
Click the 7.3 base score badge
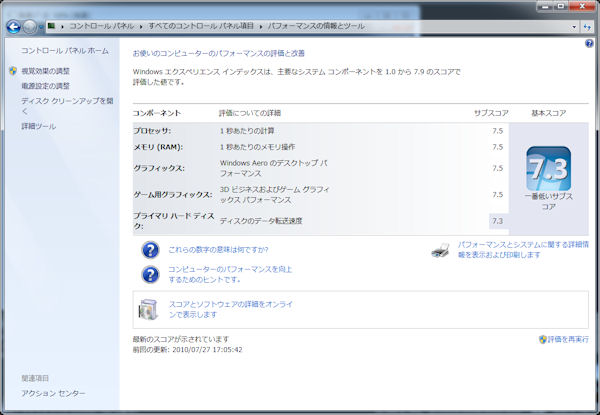pos(548,167)
